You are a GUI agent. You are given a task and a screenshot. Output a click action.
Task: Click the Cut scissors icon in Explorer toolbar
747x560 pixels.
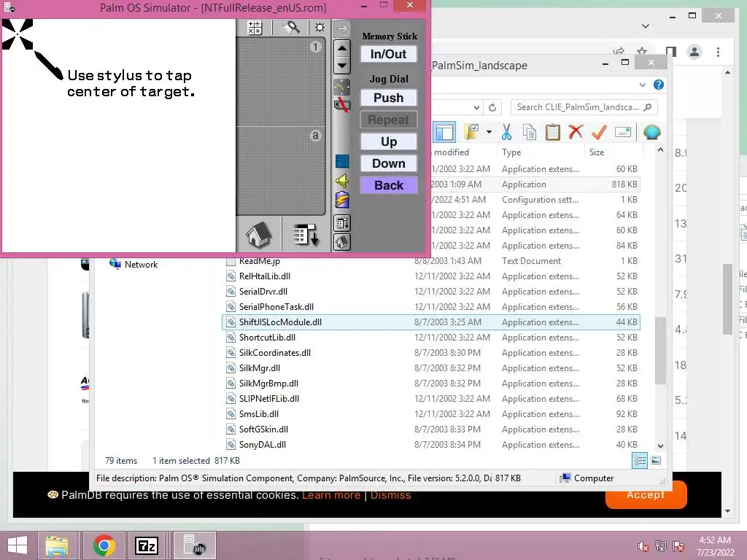tap(506, 132)
